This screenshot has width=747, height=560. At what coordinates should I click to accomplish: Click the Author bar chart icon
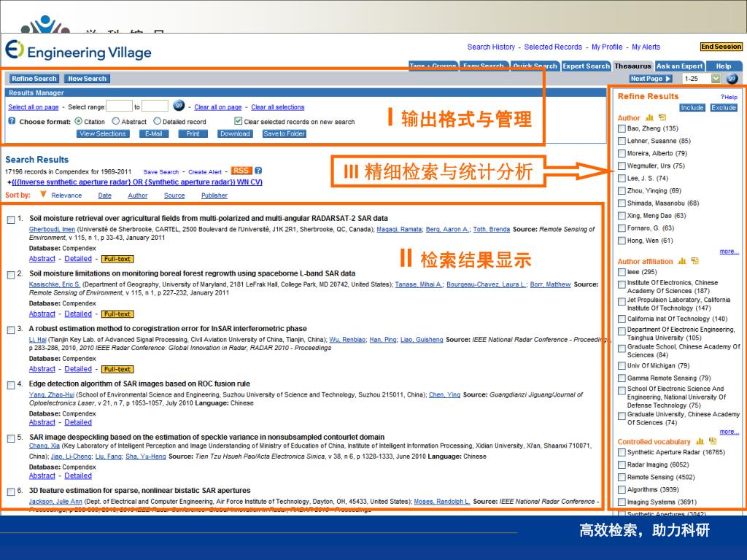point(649,117)
